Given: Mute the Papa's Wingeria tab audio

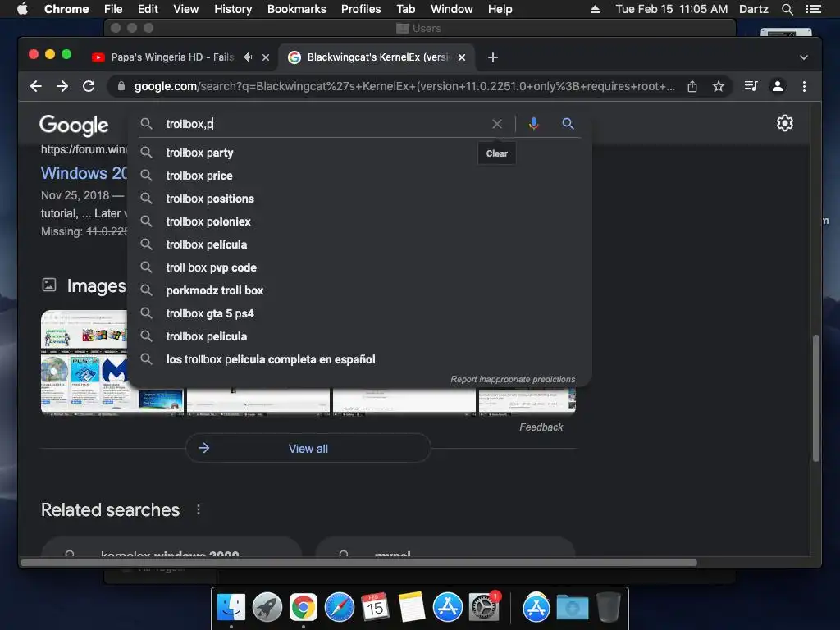Looking at the screenshot, I should click(248, 57).
